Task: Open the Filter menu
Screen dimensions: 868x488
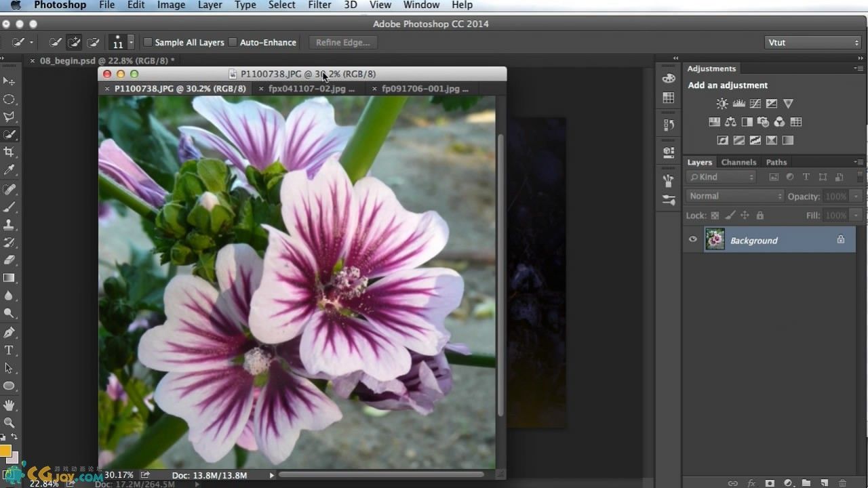Action: pyautogui.click(x=319, y=5)
